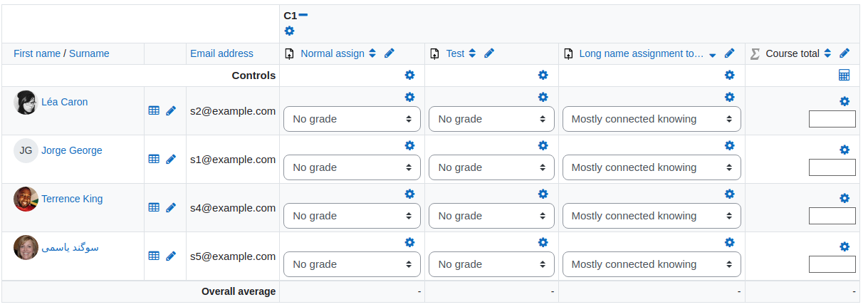Viewport: 868px width, 307px height.
Task: Sort by First name
Action: pos(37,53)
